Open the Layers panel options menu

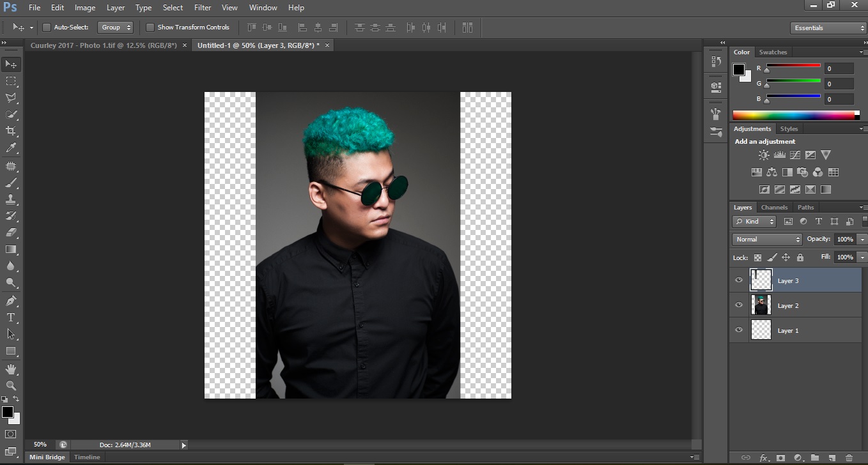point(863,208)
